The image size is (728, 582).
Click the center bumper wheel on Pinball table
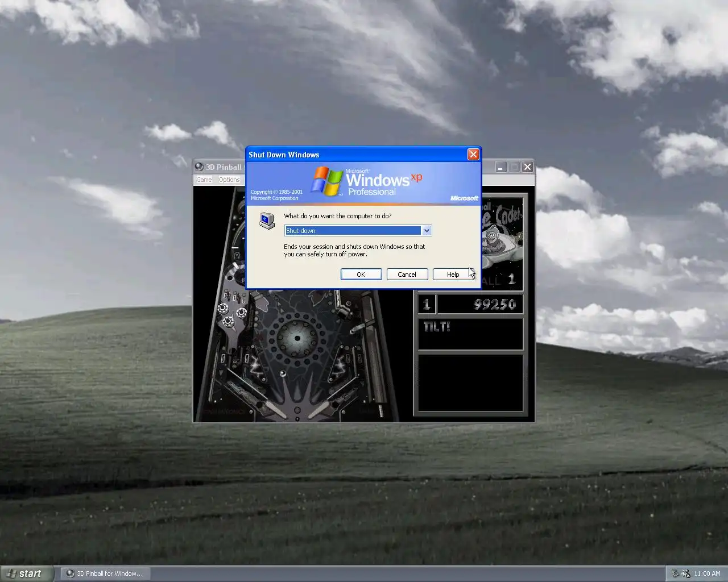click(297, 338)
